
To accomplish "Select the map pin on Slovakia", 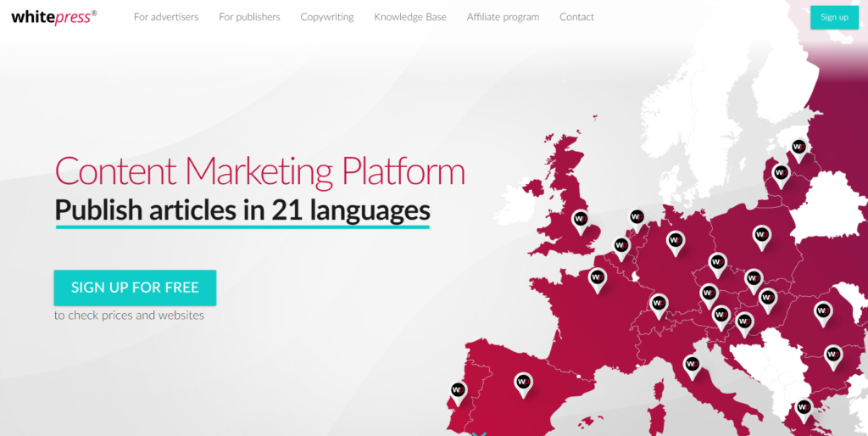I will click(754, 281).
